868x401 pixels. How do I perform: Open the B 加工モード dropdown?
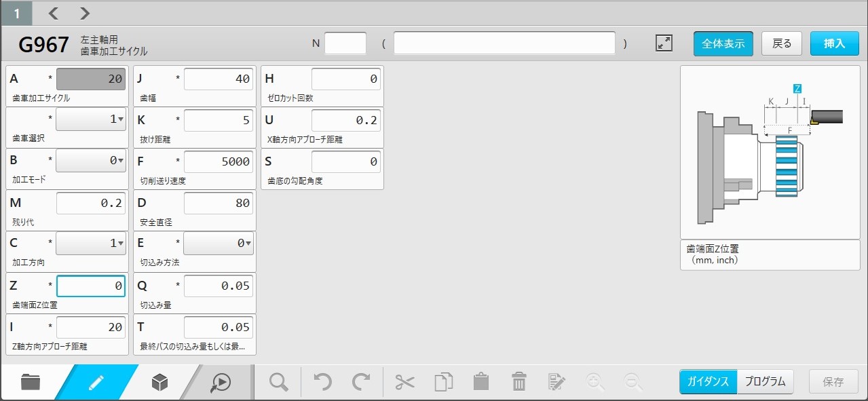tap(90, 161)
